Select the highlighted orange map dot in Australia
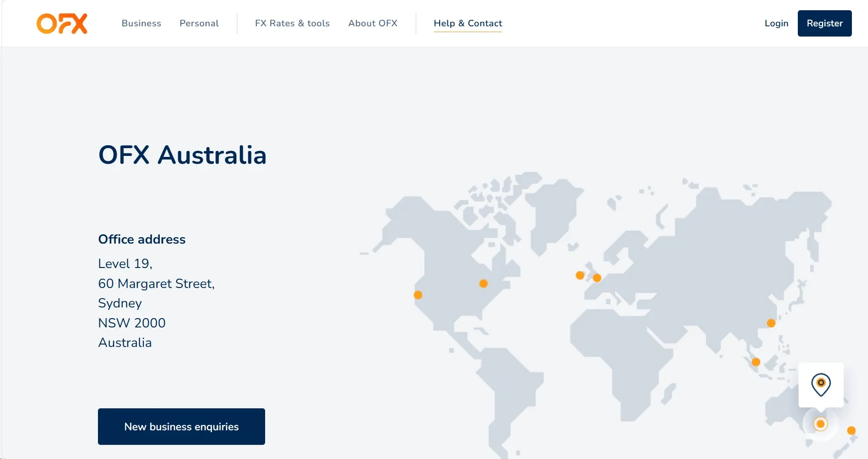 pyautogui.click(x=821, y=424)
